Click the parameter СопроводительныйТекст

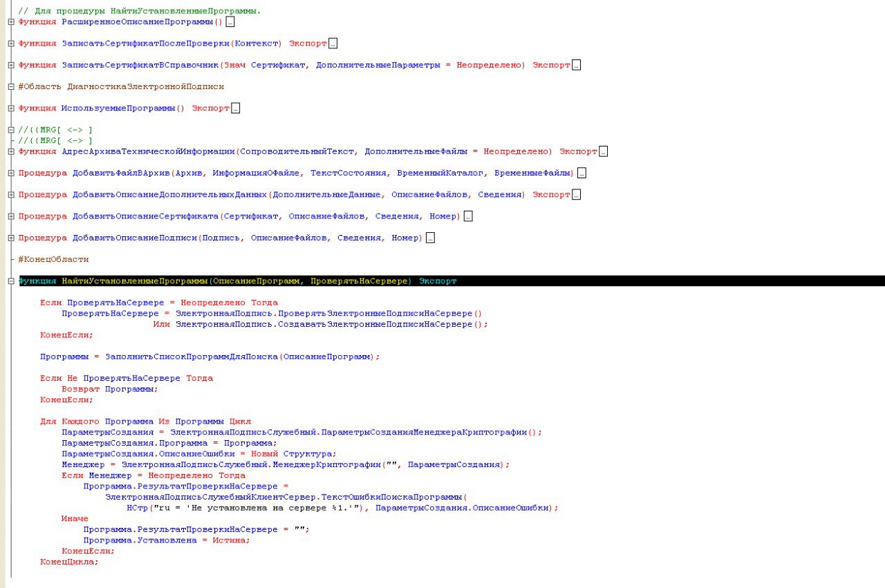click(x=297, y=151)
